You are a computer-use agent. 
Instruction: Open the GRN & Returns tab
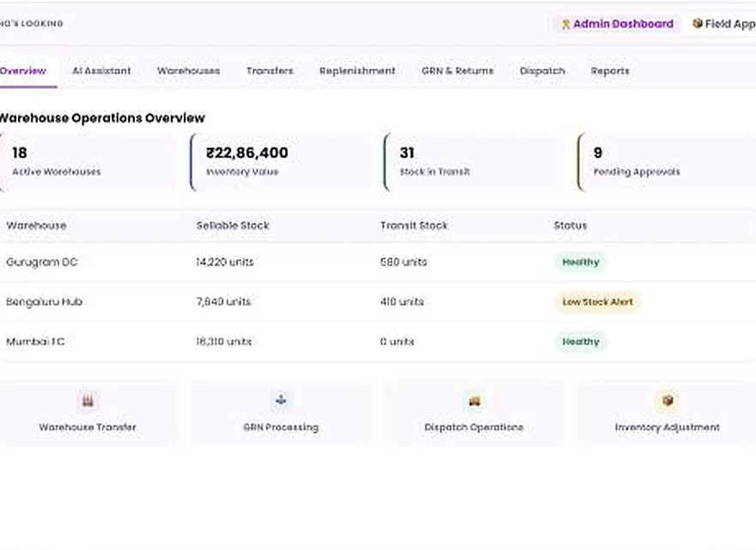(x=458, y=71)
